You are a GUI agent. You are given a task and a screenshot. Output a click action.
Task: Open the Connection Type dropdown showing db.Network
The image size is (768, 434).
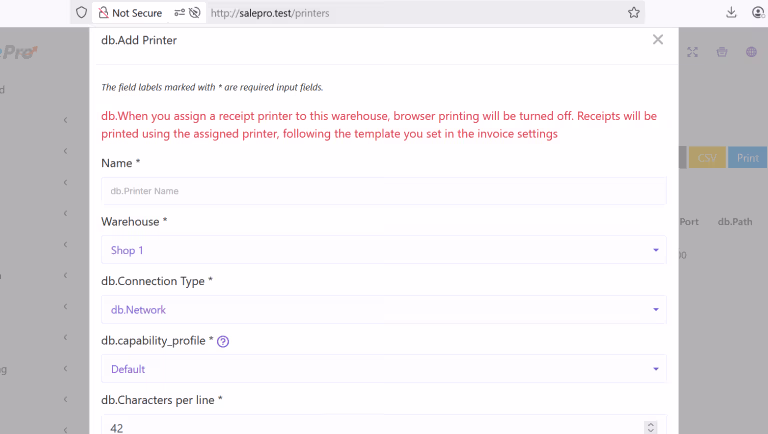(x=384, y=310)
